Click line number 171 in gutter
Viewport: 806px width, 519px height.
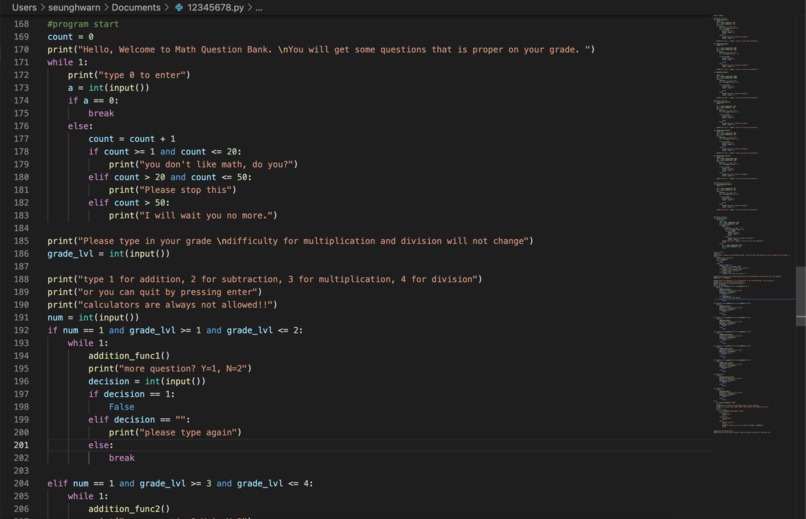22,62
